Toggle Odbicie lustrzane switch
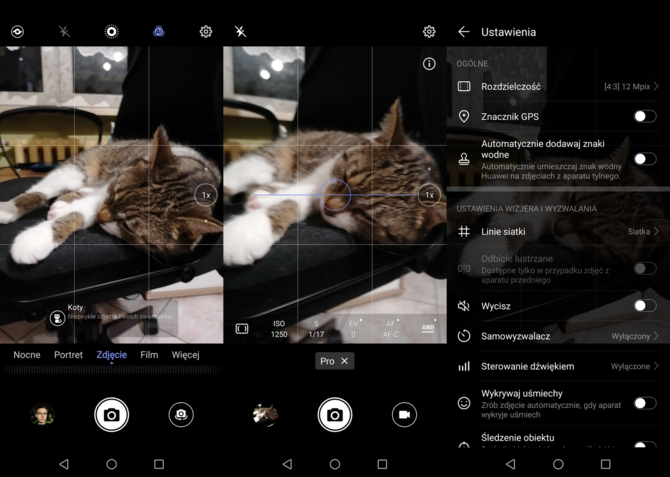Viewport: 670px width, 477px height. 644,268
